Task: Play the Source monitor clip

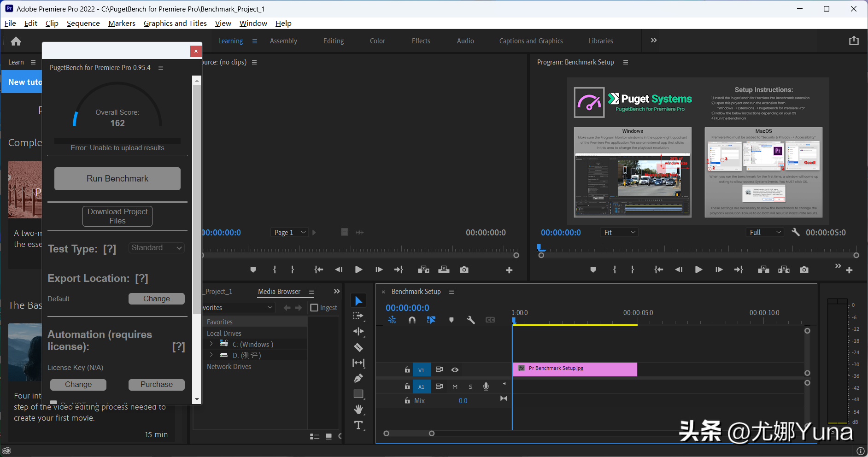Action: [x=358, y=270]
